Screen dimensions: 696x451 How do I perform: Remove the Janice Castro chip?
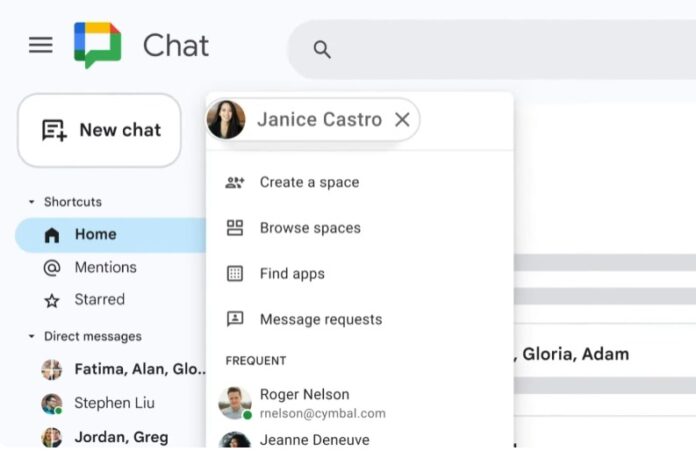point(402,120)
